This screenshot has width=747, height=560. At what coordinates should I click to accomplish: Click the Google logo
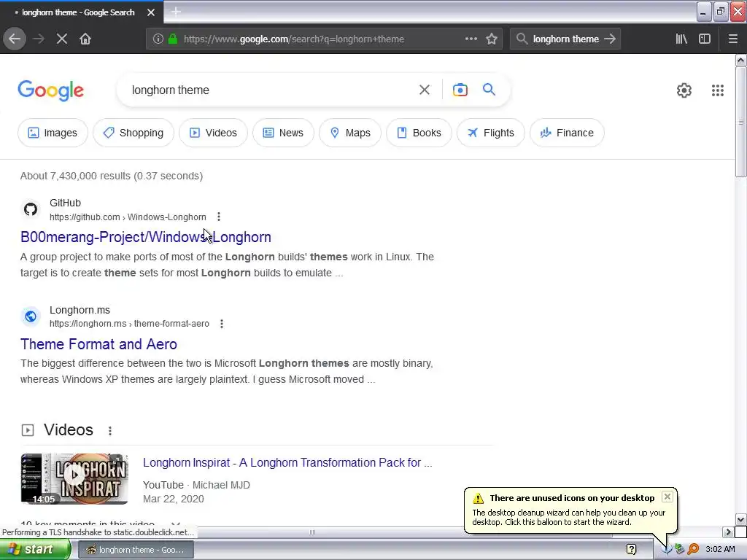(51, 90)
